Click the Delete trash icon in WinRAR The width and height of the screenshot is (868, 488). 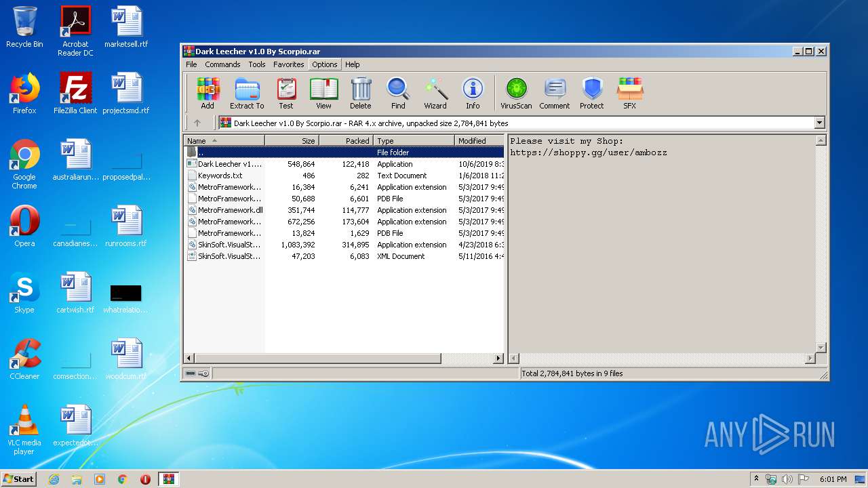(361, 93)
